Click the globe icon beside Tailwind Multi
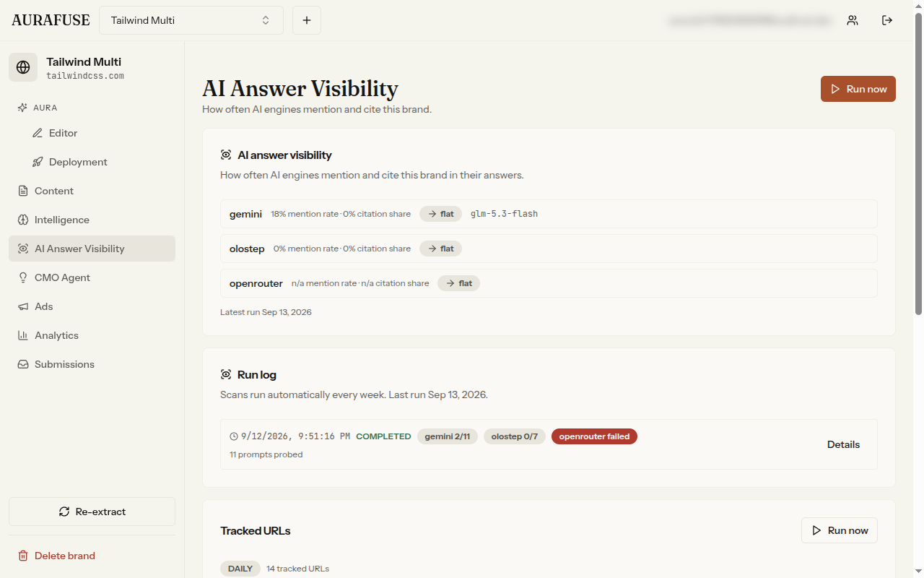Viewport: 924px width, 578px height. coord(23,67)
